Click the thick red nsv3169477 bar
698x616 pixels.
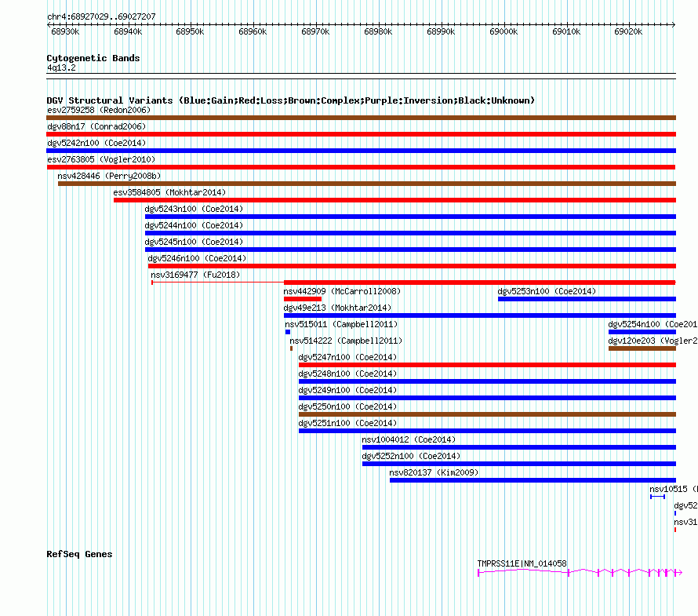click(x=479, y=282)
